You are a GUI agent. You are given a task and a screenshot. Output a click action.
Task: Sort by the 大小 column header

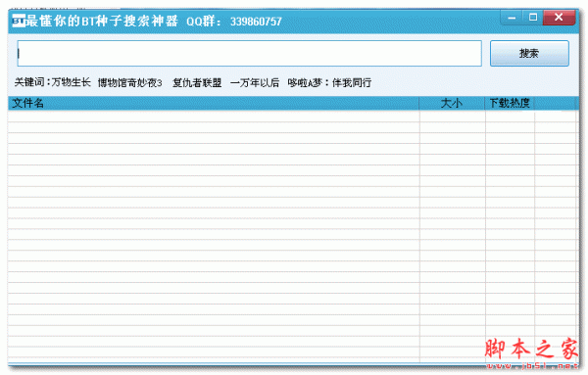point(452,103)
